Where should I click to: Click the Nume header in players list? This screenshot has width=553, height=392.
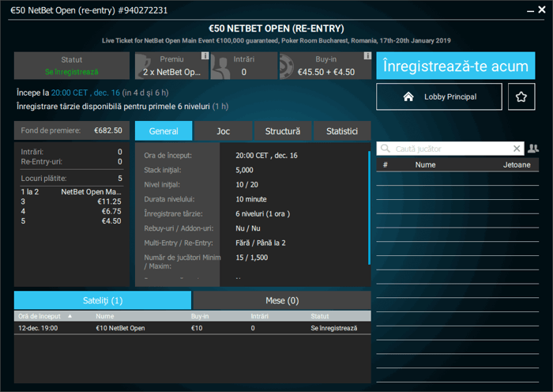click(x=425, y=164)
